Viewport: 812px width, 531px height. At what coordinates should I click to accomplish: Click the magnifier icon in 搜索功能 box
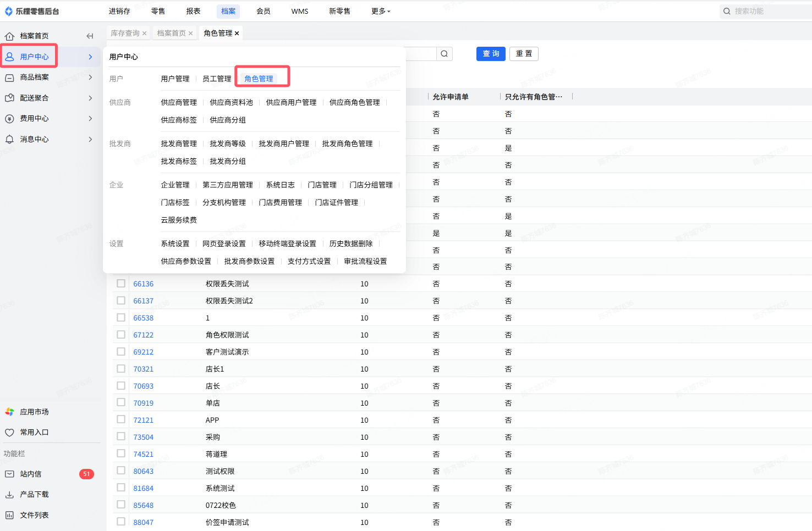tap(727, 11)
